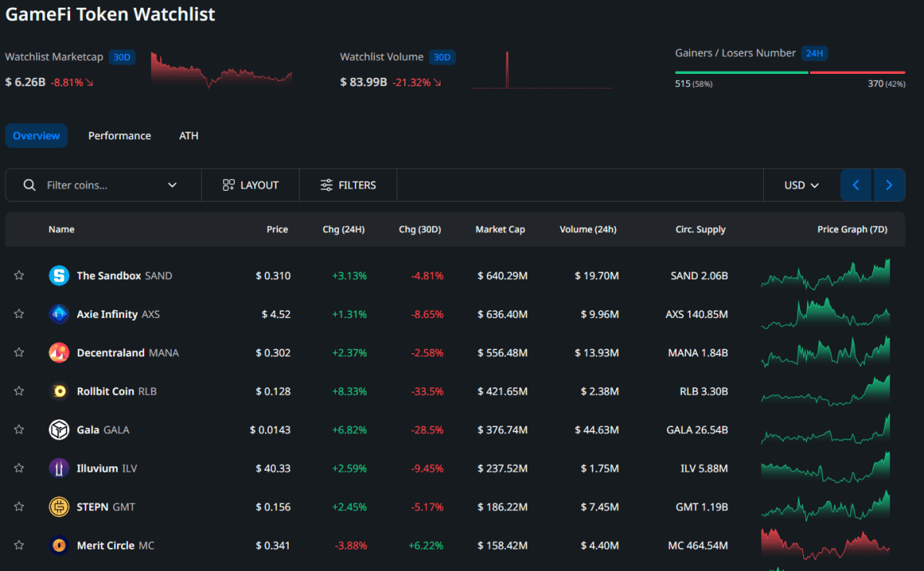Star STEPN as a favorite
Image resolution: width=924 pixels, height=571 pixels.
click(x=19, y=506)
